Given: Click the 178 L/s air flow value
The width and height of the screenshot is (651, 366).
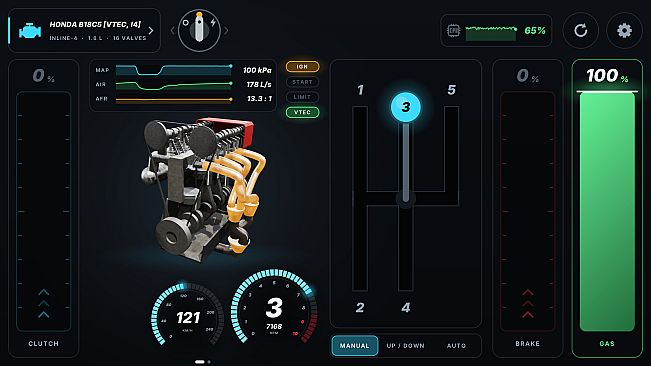Looking at the screenshot, I should 259,84.
